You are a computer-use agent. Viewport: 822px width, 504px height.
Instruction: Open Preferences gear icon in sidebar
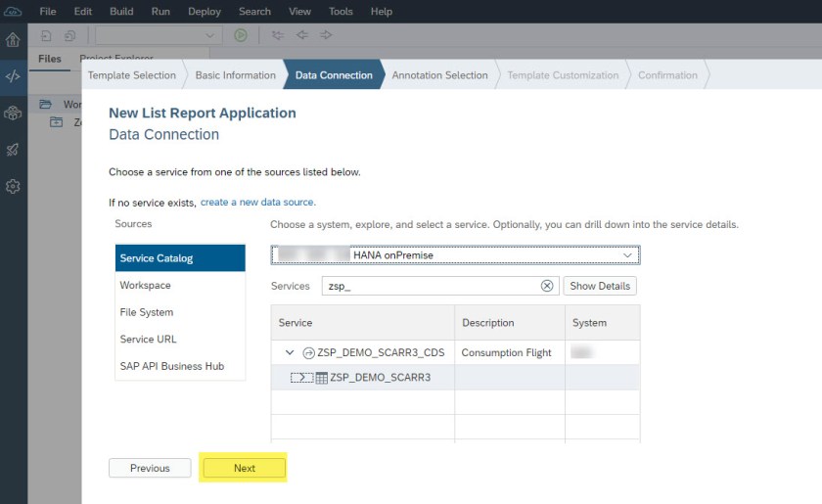(x=13, y=186)
